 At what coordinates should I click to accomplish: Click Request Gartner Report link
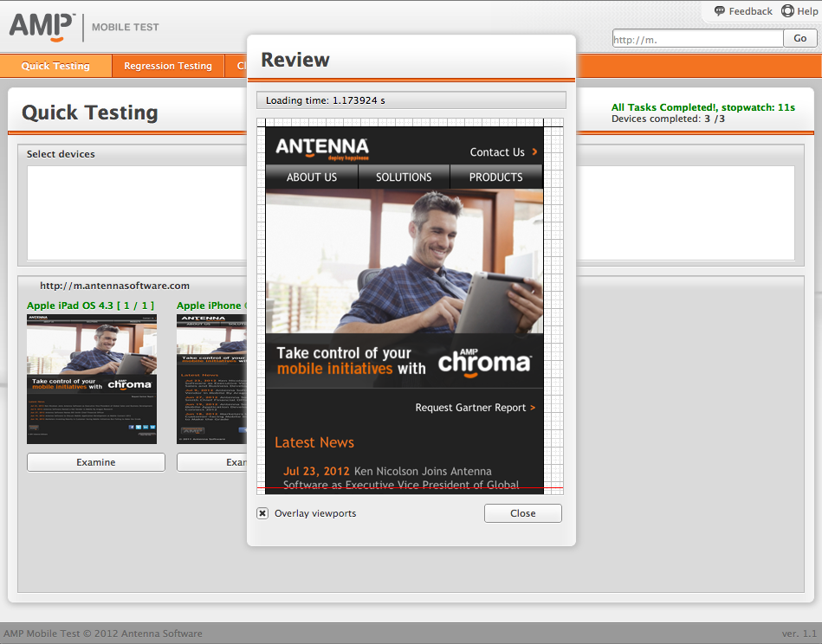click(x=476, y=408)
